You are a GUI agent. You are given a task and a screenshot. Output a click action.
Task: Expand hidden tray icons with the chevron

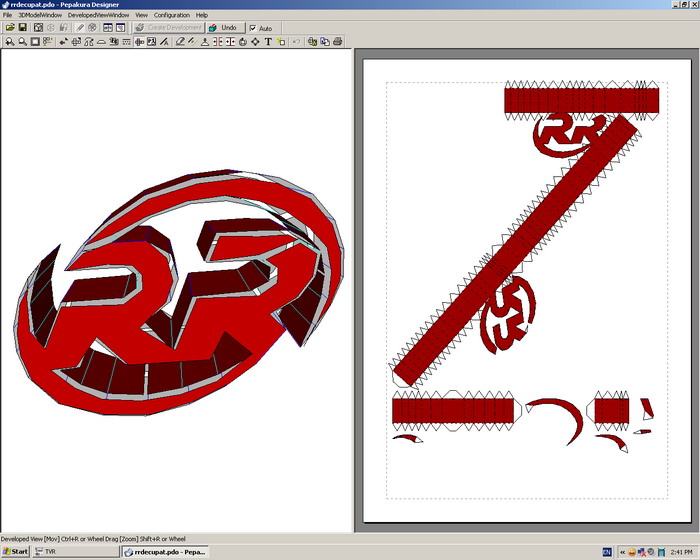coord(622,552)
